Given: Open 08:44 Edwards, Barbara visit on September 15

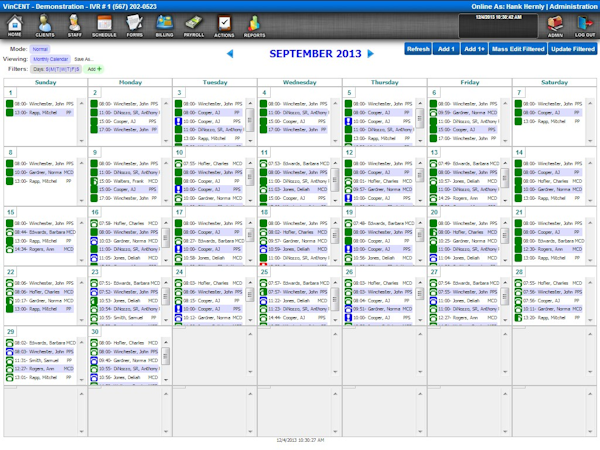Looking at the screenshot, I should tap(44, 232).
